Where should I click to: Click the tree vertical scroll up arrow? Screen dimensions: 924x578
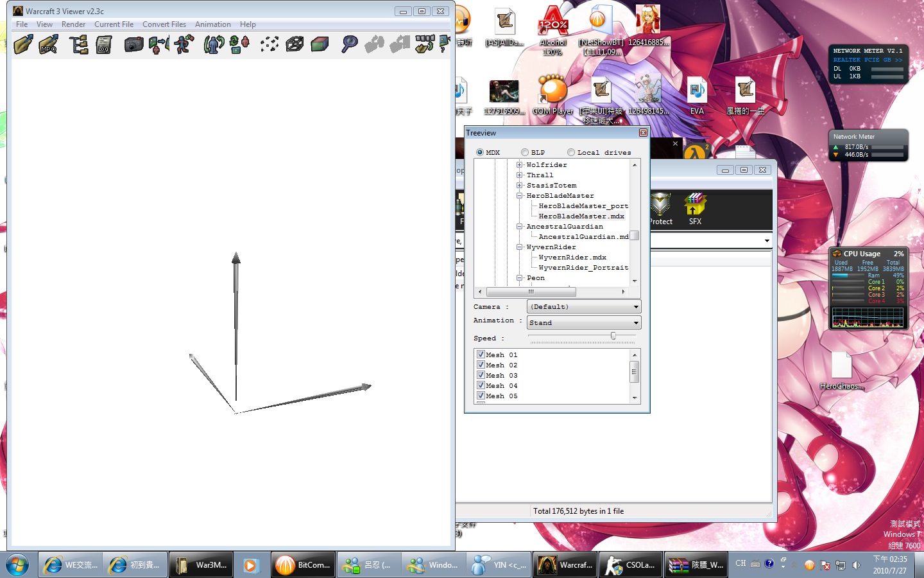click(x=635, y=165)
